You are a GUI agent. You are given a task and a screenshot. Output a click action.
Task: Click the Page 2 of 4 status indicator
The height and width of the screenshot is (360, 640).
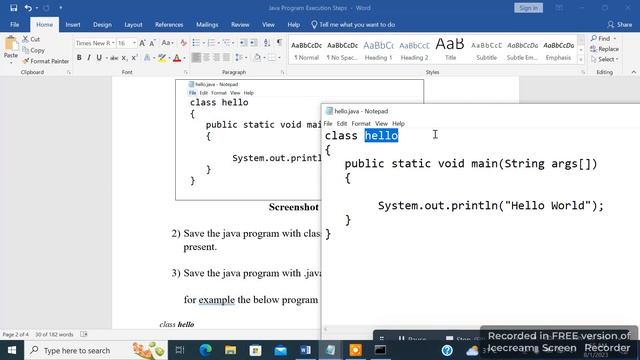pos(16,334)
